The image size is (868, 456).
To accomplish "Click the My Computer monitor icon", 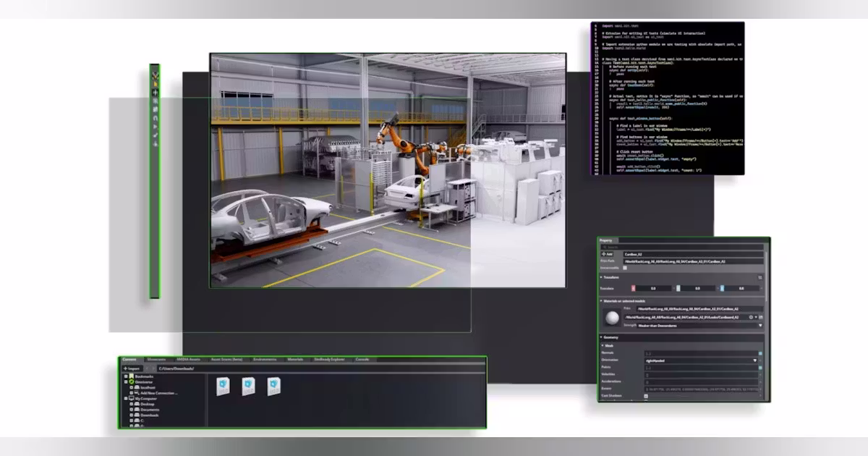I will 131,398.
